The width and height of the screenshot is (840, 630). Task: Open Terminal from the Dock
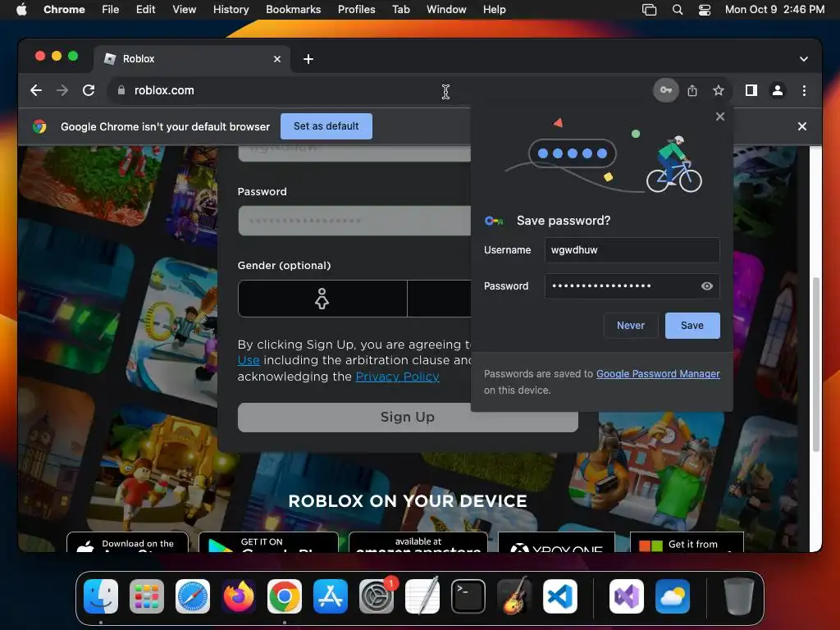(468, 596)
